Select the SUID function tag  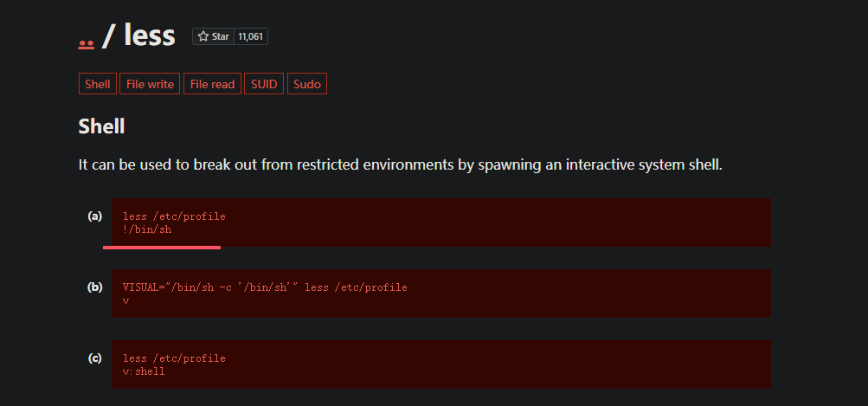[x=264, y=84]
